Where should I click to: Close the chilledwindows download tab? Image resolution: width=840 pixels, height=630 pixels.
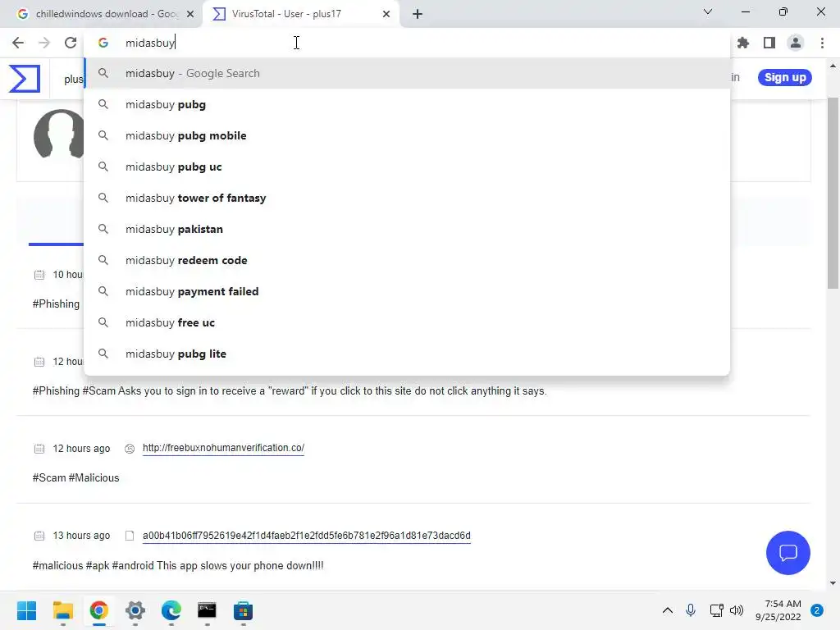pos(190,15)
